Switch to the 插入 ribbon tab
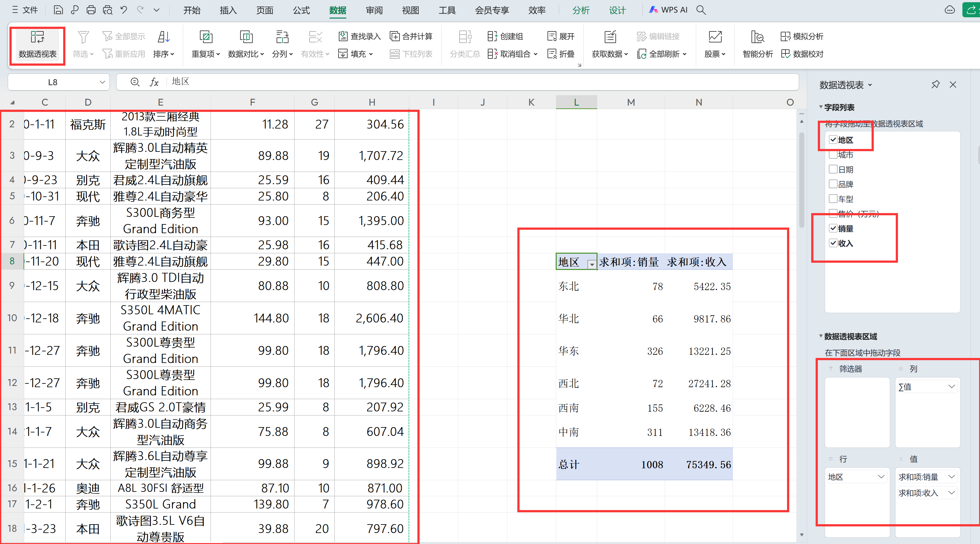This screenshot has width=980, height=544. tap(228, 10)
